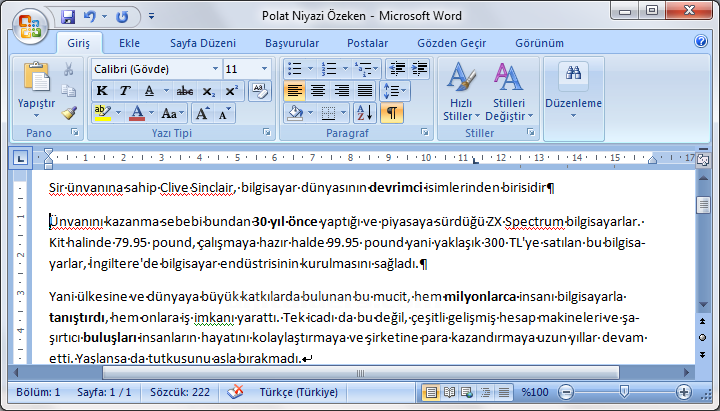Viewport: 720px width, 411px height.
Task: Switch to Full Screen Reading view
Action: [449, 392]
